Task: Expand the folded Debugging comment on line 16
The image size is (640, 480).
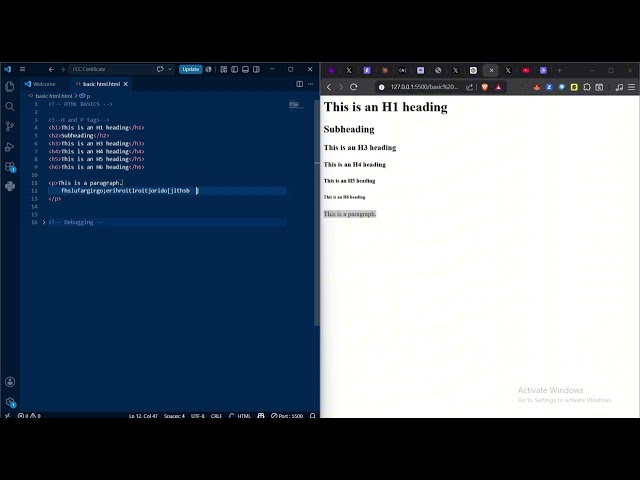Action: 44,222
